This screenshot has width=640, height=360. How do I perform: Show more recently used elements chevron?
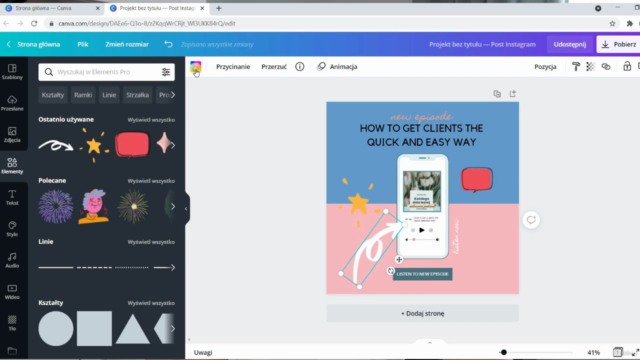[173, 145]
